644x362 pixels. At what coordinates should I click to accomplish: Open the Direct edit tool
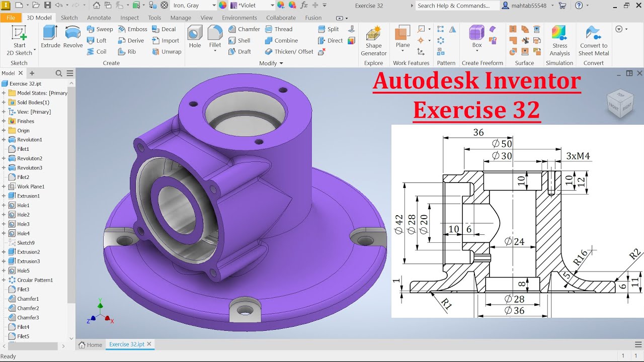330,40
